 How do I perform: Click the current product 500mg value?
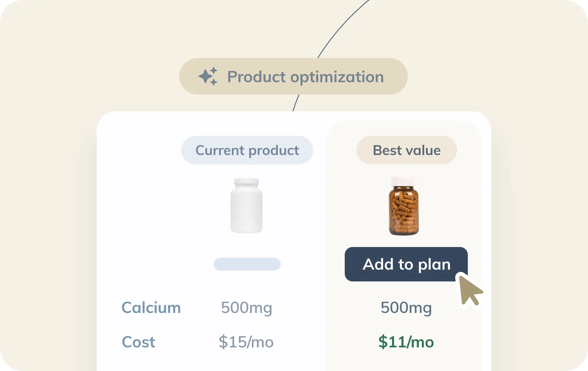click(x=247, y=308)
